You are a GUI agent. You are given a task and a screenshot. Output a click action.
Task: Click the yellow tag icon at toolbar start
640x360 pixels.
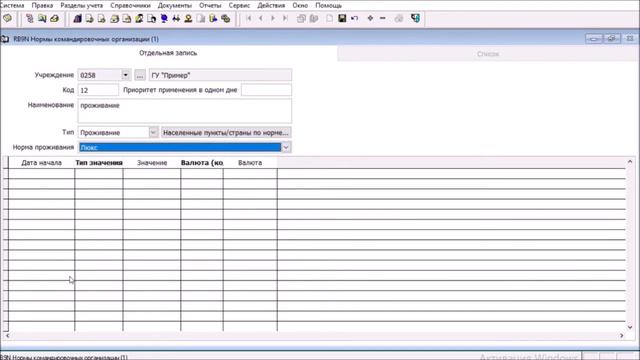pyautogui.click(x=7, y=18)
